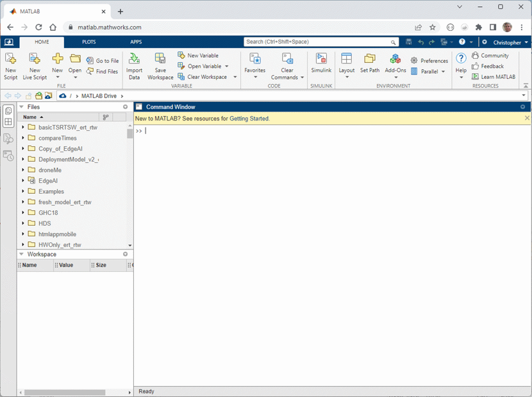The height and width of the screenshot is (397, 532).
Task: Expand the compareTimes folder
Action: [x=23, y=138]
